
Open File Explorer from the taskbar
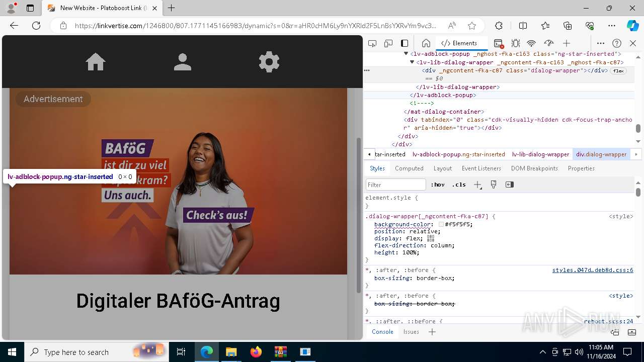pos(231,352)
